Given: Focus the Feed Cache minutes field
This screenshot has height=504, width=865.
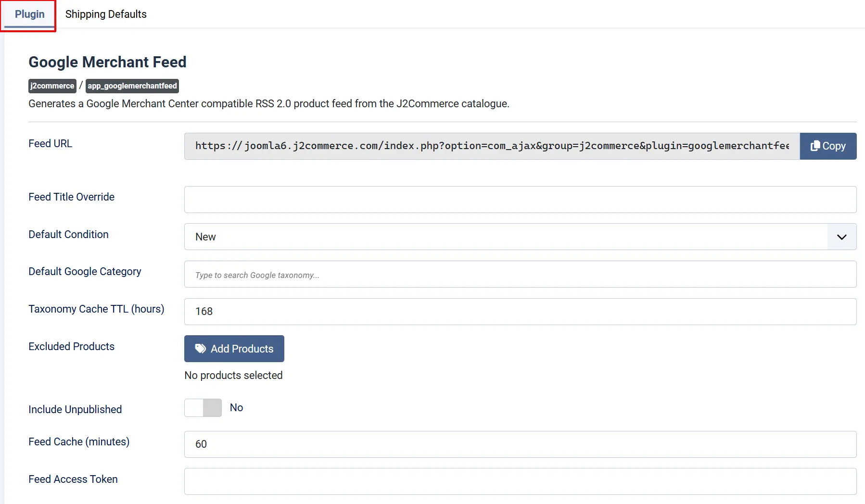Looking at the screenshot, I should (x=520, y=444).
